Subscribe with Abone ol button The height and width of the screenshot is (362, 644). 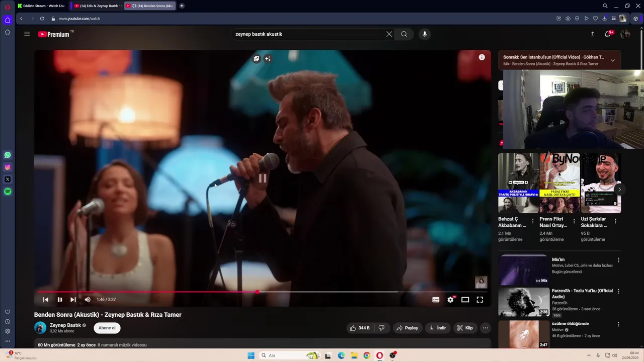(107, 328)
